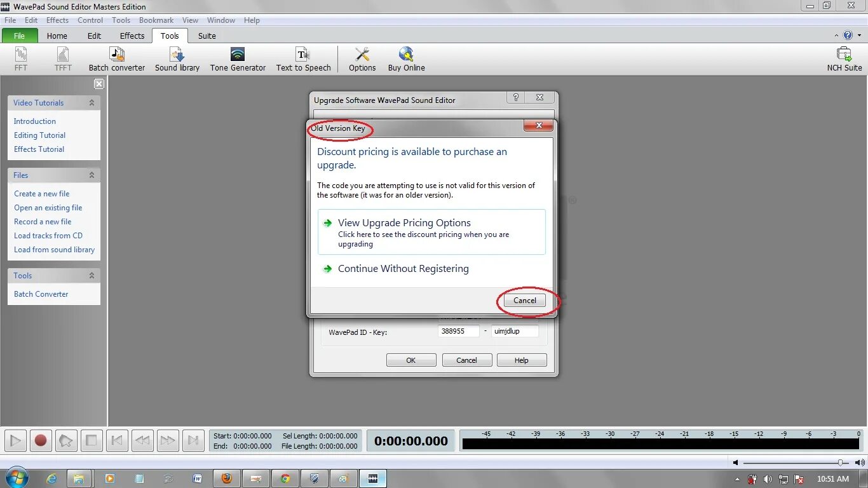Screen dimensions: 868x488
Task: Click the loud speaker icon right of volume slider
Action: (858, 463)
